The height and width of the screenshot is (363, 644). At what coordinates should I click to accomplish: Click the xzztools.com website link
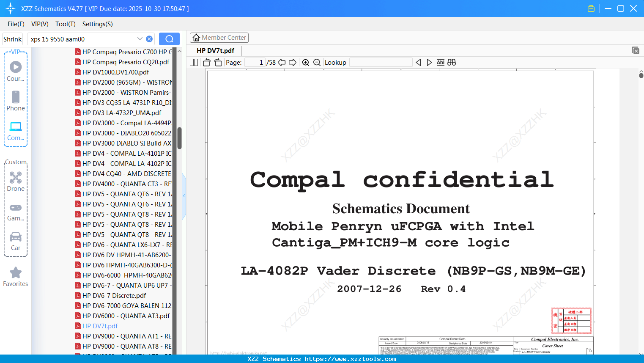[x=351, y=359]
